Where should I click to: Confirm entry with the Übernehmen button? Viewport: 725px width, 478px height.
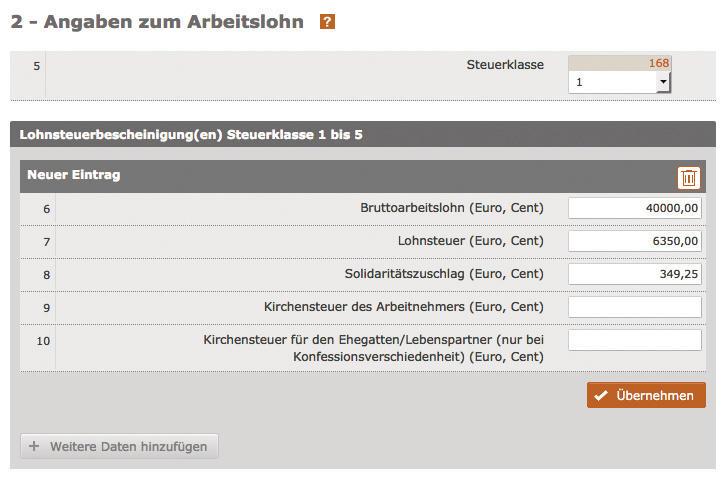tap(646, 395)
